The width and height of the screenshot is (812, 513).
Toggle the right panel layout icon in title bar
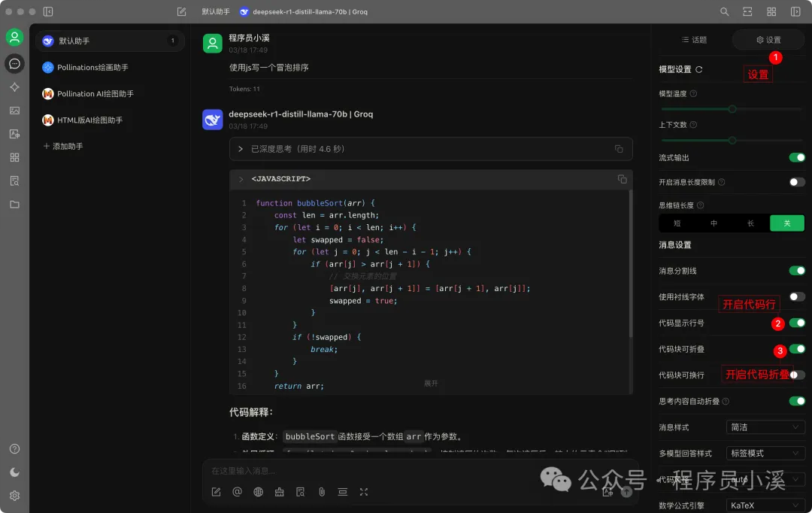tap(795, 11)
